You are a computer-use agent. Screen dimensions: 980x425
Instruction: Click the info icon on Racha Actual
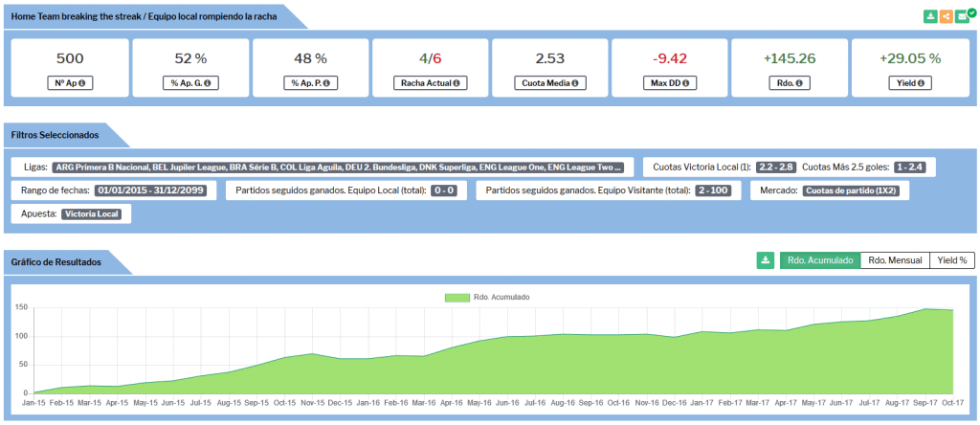coord(456,83)
